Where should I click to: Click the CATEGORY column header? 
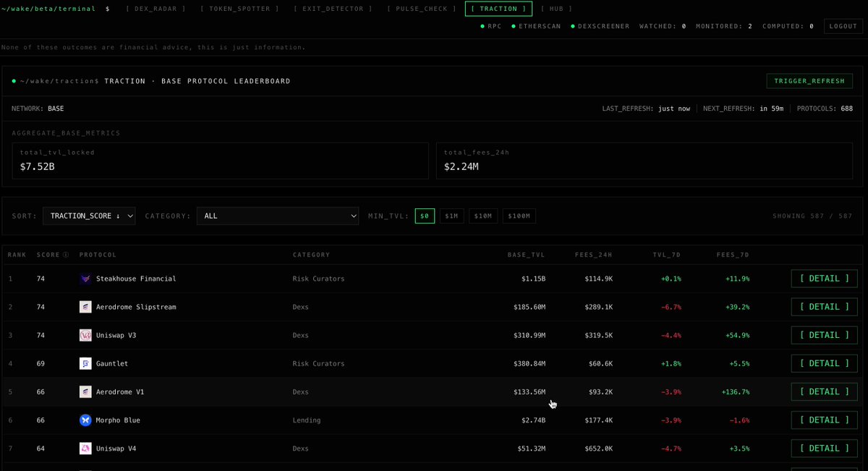click(311, 255)
